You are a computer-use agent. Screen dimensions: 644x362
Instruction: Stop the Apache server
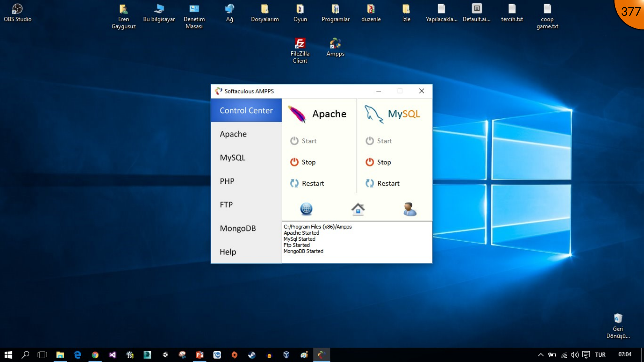pyautogui.click(x=303, y=162)
